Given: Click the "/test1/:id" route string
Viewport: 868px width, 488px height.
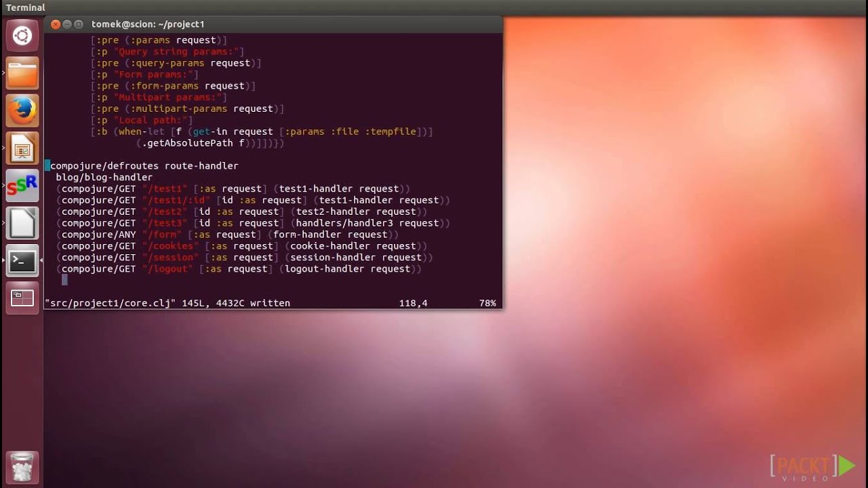Looking at the screenshot, I should click(x=176, y=201).
